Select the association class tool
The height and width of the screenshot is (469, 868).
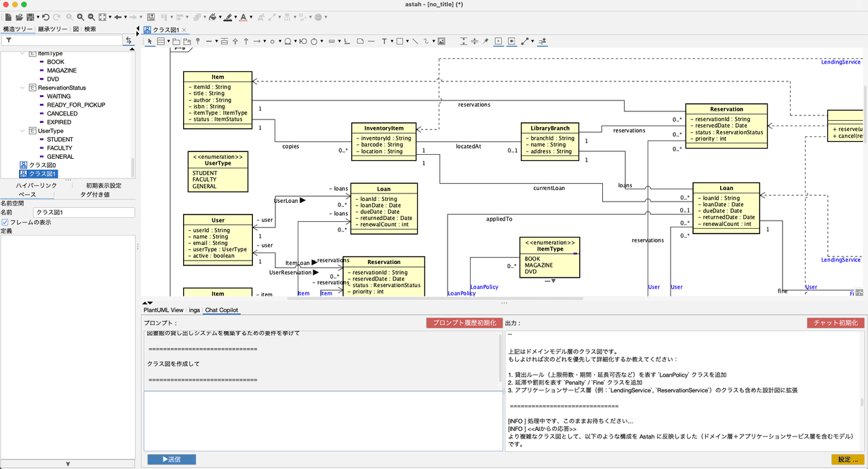pyautogui.click(x=224, y=41)
